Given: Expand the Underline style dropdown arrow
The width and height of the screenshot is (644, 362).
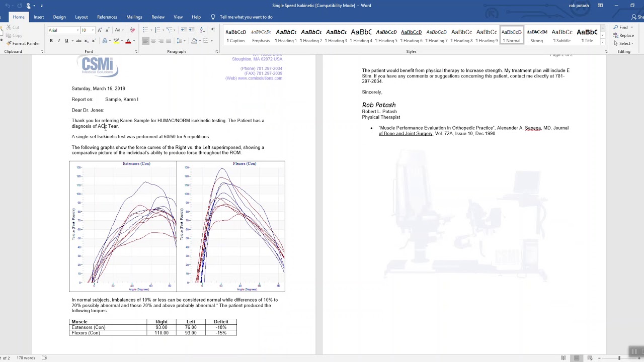Looking at the screenshot, I should [72, 41].
